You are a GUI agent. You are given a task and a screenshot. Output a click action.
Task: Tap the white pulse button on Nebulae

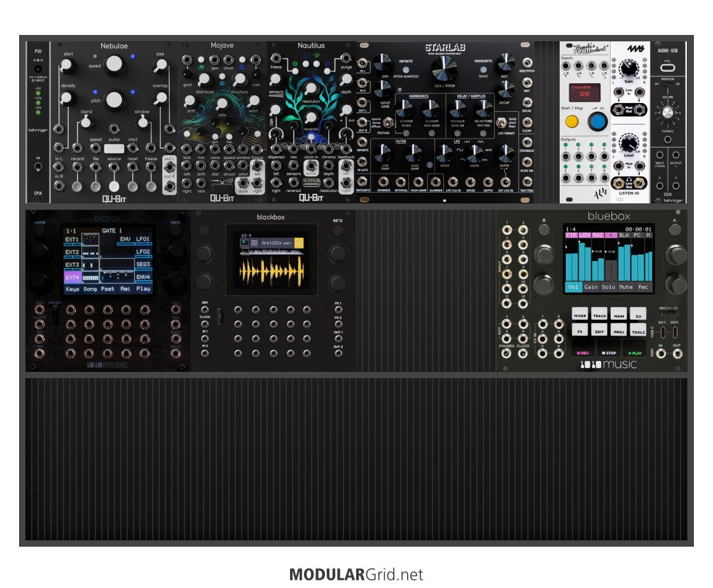114,149
